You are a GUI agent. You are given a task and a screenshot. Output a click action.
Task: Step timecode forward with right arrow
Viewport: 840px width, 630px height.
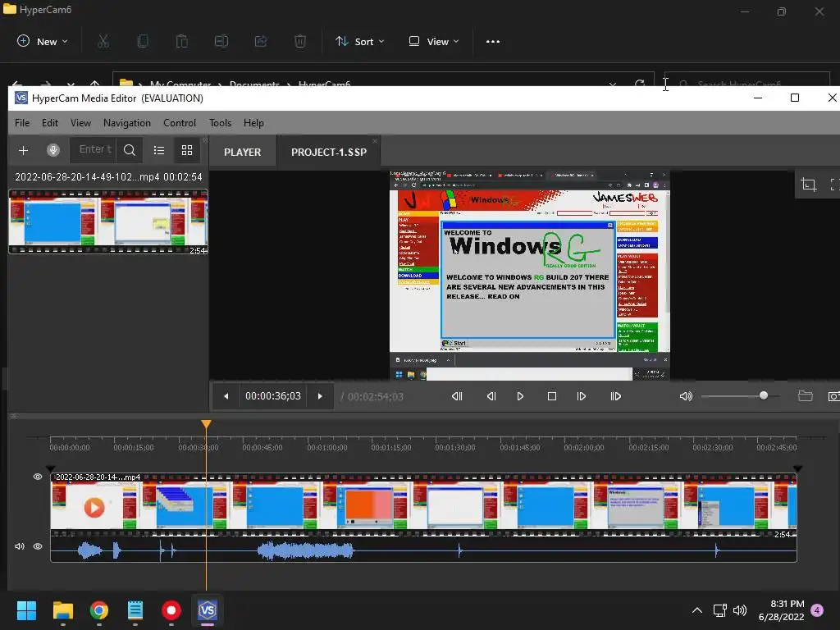click(x=320, y=396)
